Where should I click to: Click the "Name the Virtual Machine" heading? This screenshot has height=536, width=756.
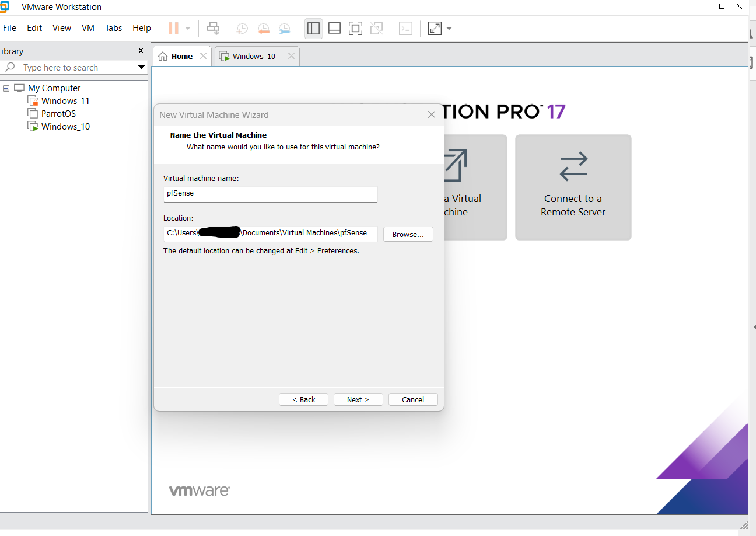click(218, 135)
